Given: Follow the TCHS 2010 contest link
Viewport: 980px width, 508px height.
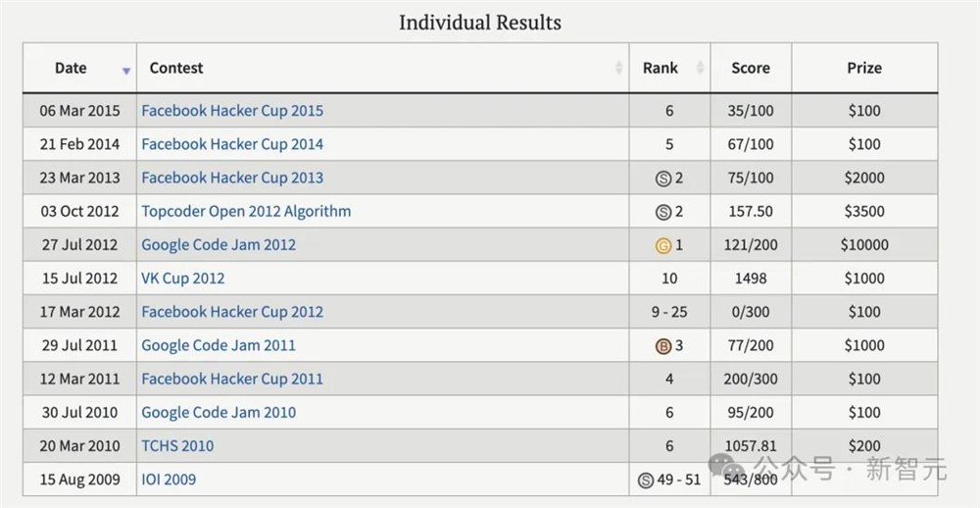Looking at the screenshot, I should pos(177,445).
